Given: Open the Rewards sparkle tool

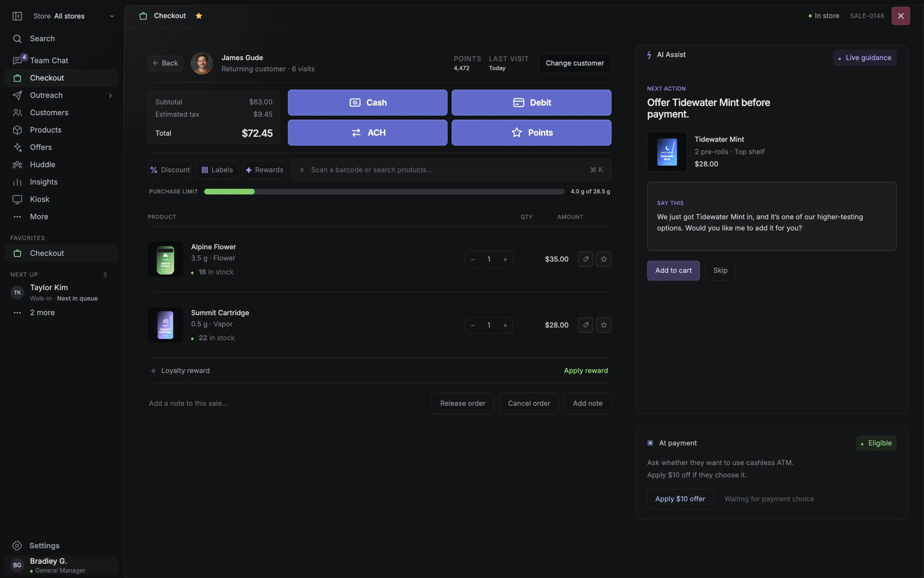Looking at the screenshot, I should tap(264, 170).
